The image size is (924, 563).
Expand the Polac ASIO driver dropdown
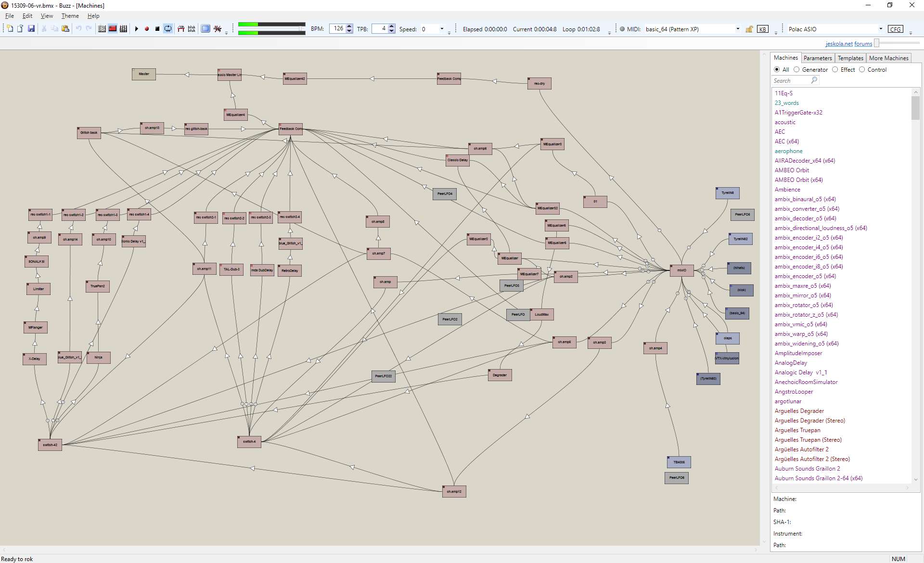point(881,29)
